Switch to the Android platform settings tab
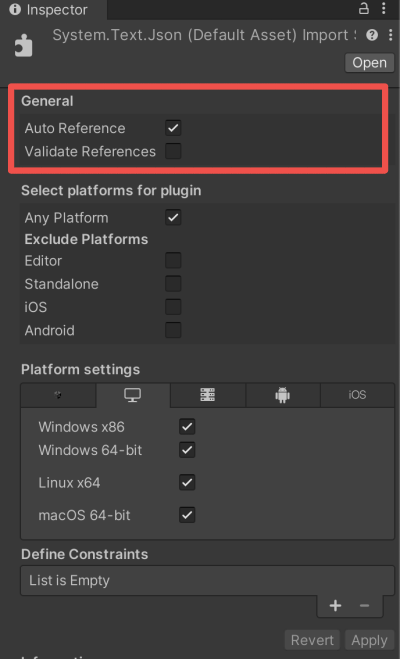This screenshot has width=400, height=659. coord(283,395)
